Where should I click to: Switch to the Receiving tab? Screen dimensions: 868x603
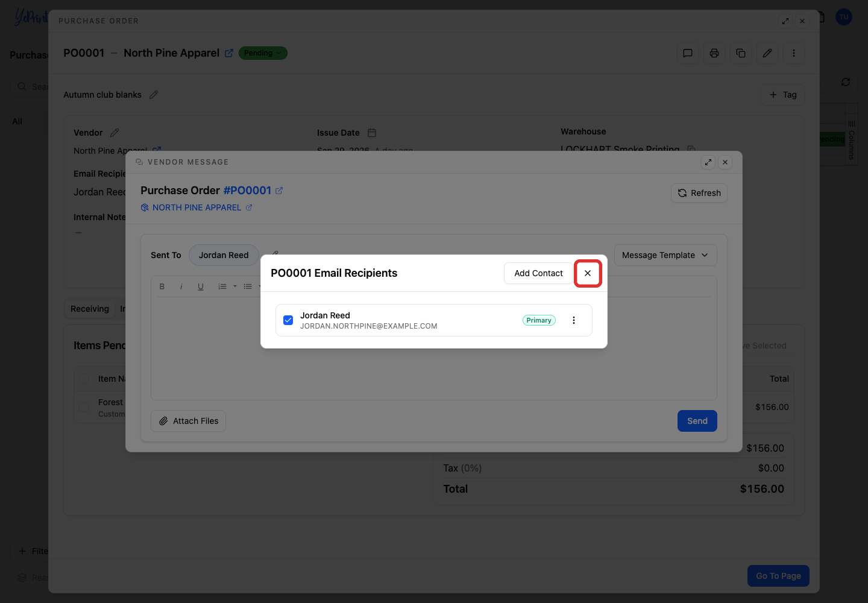90,309
